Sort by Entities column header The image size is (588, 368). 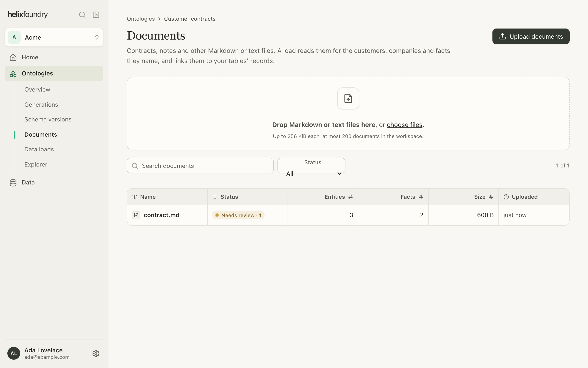click(x=323, y=197)
